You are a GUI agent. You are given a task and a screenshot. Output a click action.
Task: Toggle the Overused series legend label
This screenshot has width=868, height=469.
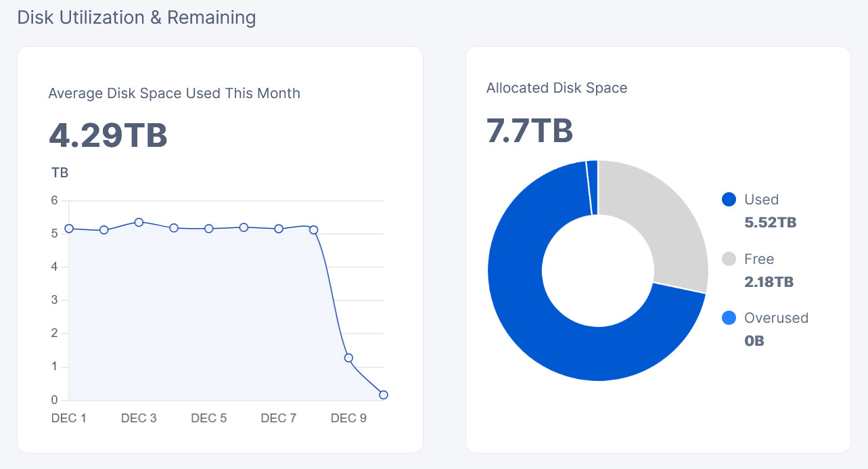click(775, 318)
